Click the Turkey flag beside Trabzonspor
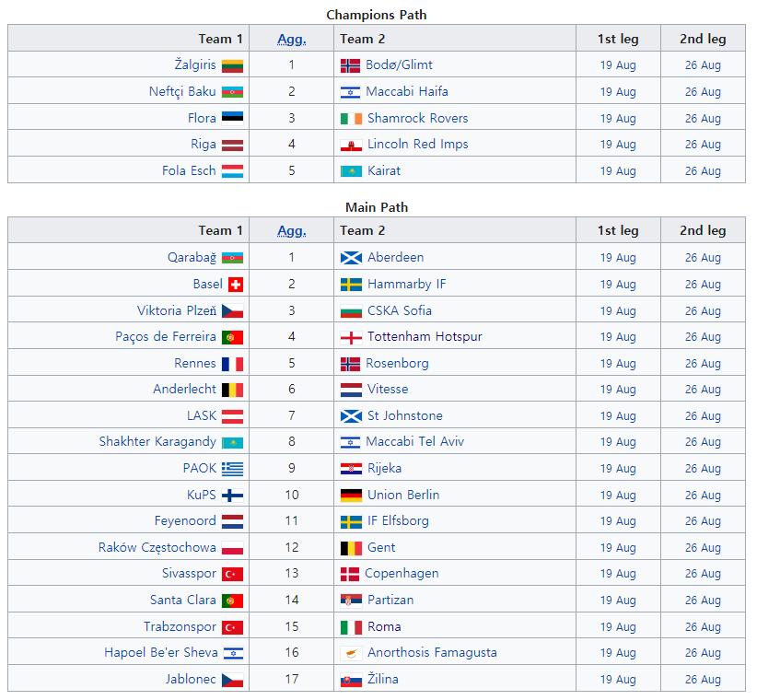 (x=232, y=627)
